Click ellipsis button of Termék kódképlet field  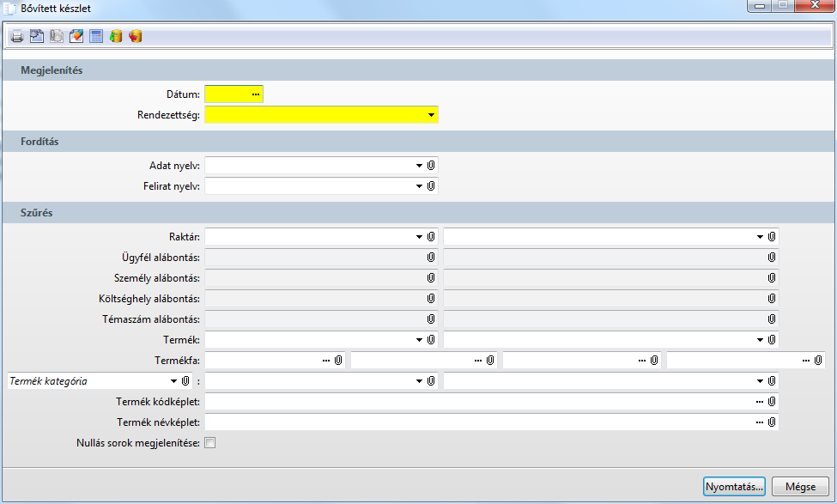point(760,402)
